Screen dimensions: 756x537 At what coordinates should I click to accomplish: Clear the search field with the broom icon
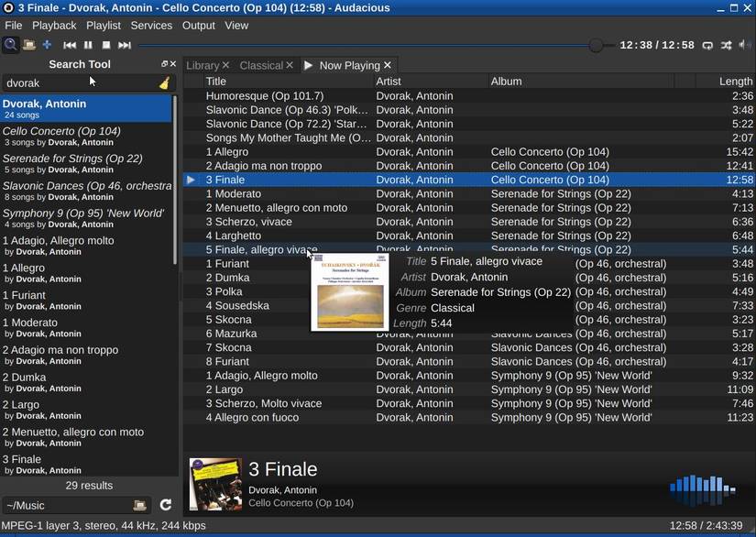tap(163, 82)
